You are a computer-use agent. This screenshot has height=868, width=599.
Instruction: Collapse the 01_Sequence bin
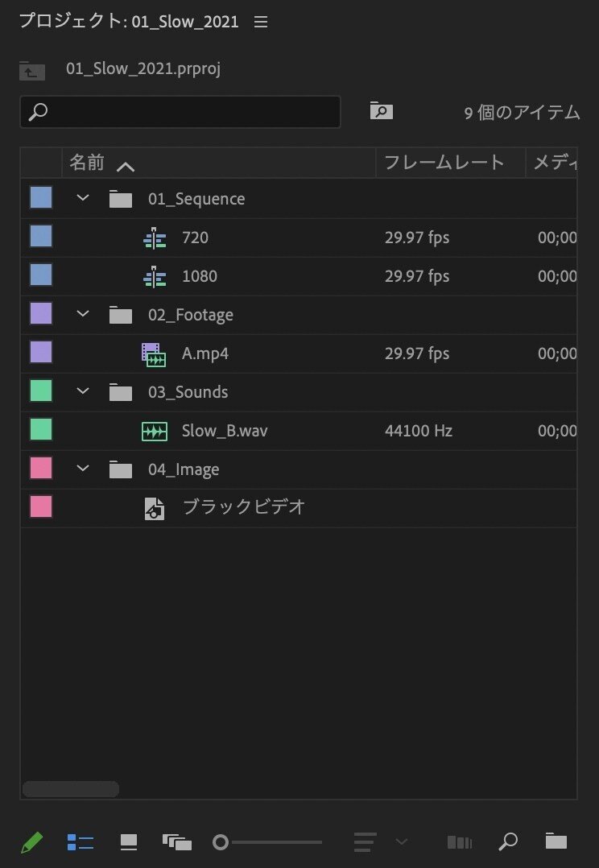coord(81,198)
